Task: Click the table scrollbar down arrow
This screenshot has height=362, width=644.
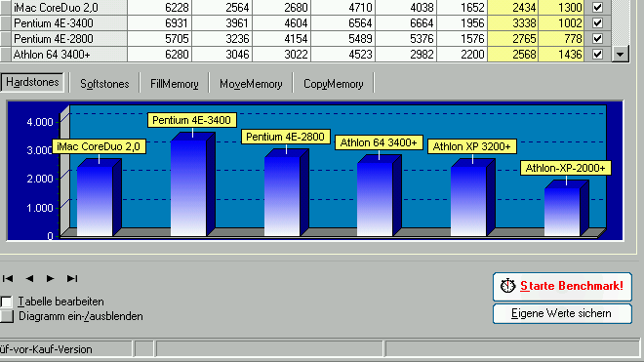Action: pyautogui.click(x=621, y=55)
